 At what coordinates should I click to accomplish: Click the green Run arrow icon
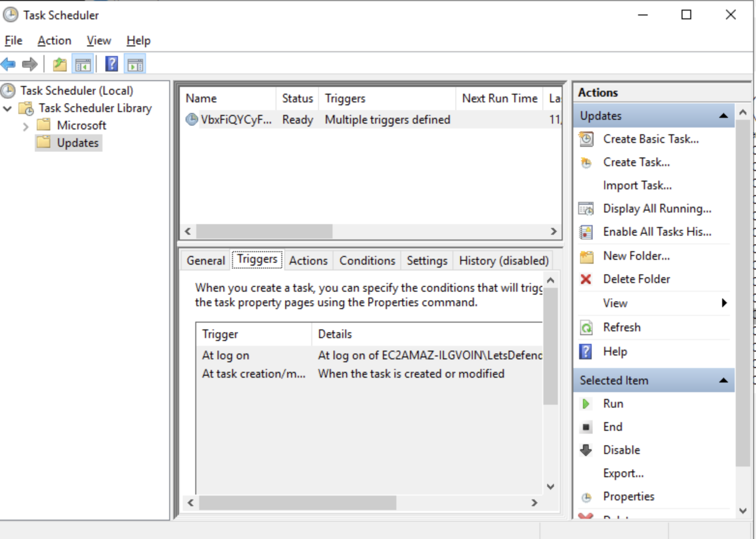pos(586,404)
